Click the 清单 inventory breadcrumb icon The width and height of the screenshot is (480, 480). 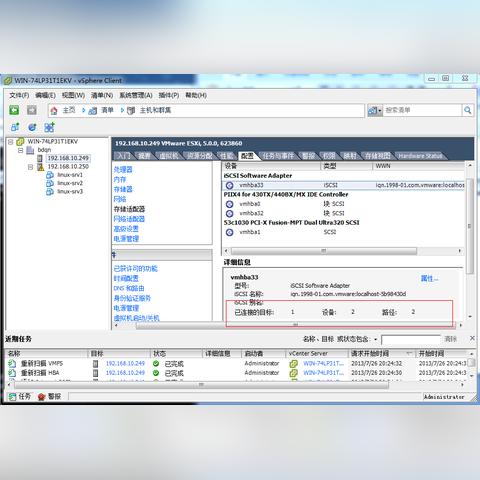coord(92,111)
